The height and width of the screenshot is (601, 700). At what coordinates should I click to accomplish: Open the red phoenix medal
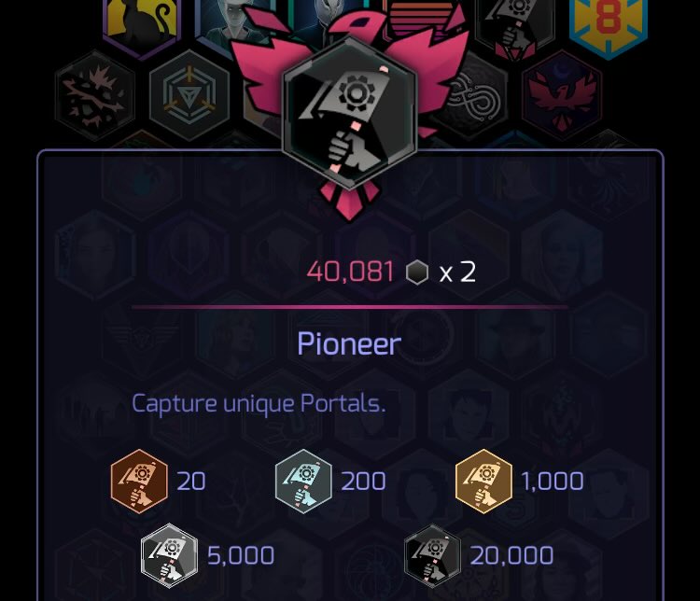point(562,95)
